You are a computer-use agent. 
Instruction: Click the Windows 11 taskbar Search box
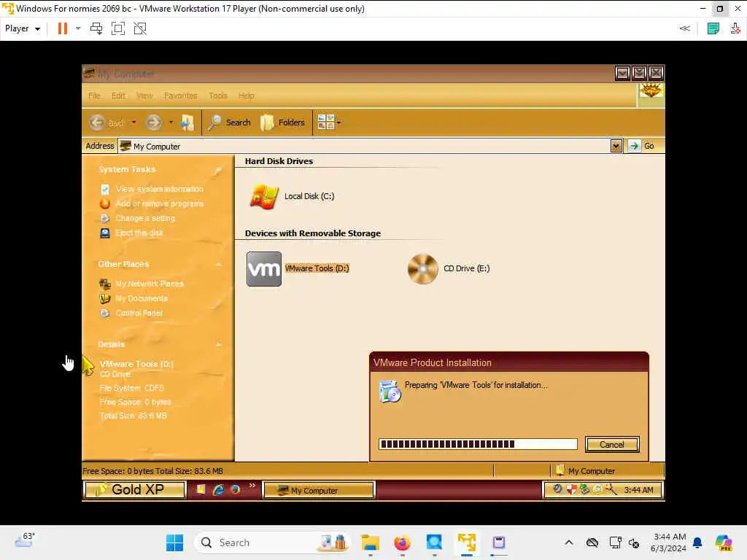pyautogui.click(x=273, y=542)
